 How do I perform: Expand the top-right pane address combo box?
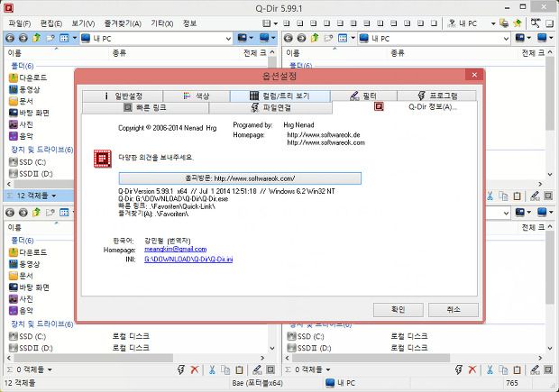tap(506, 38)
